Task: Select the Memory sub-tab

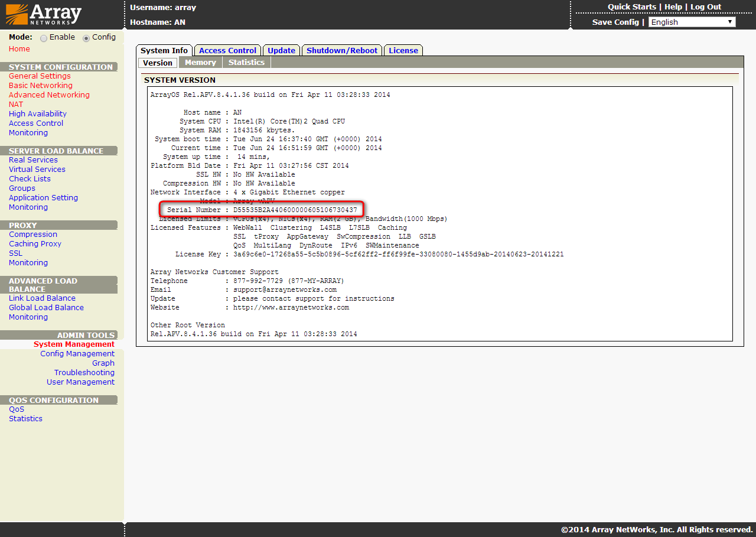Action: (x=200, y=63)
